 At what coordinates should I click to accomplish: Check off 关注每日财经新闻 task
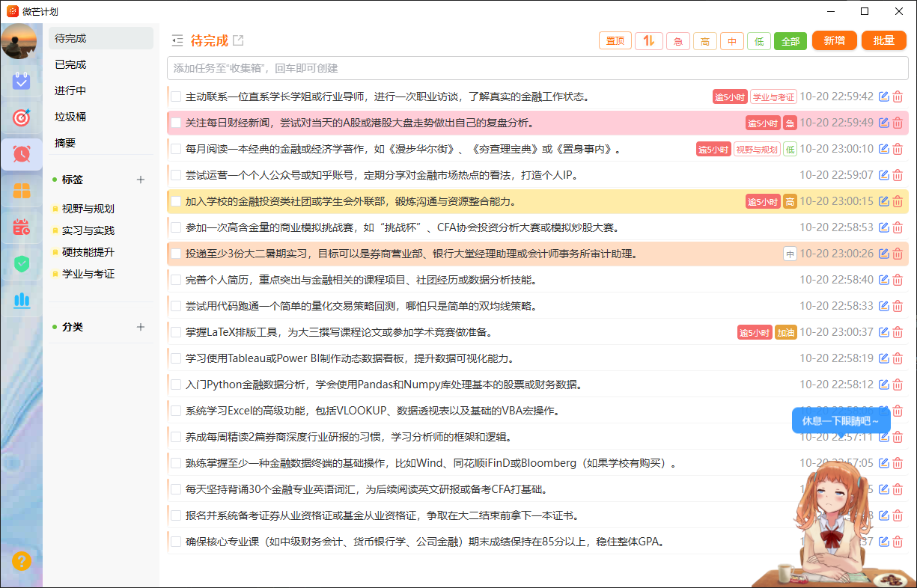click(x=176, y=123)
